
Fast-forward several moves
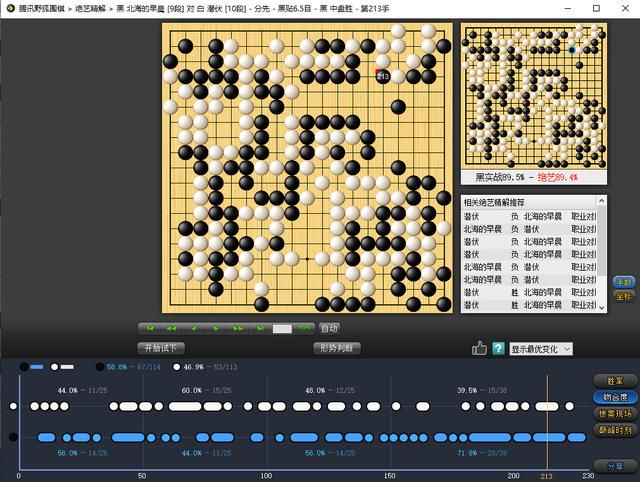tap(238, 329)
